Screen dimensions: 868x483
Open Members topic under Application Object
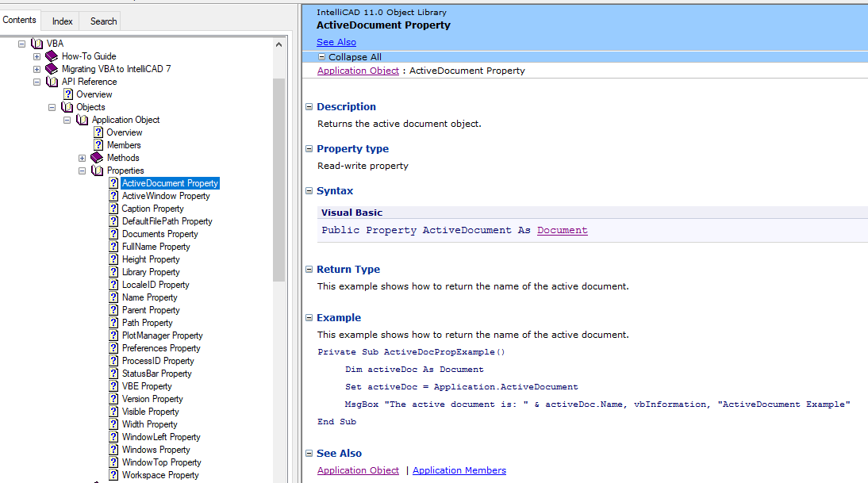pos(124,145)
